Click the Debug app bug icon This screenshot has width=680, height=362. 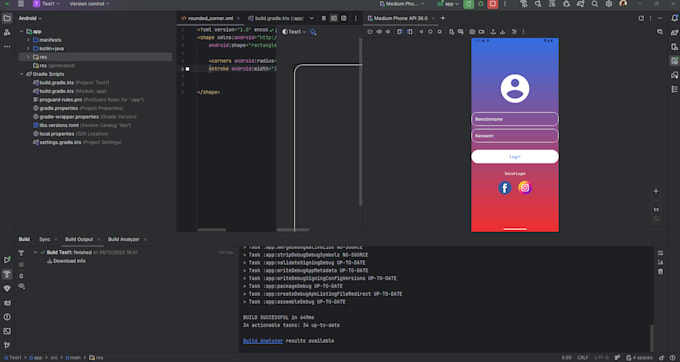coord(481,4)
